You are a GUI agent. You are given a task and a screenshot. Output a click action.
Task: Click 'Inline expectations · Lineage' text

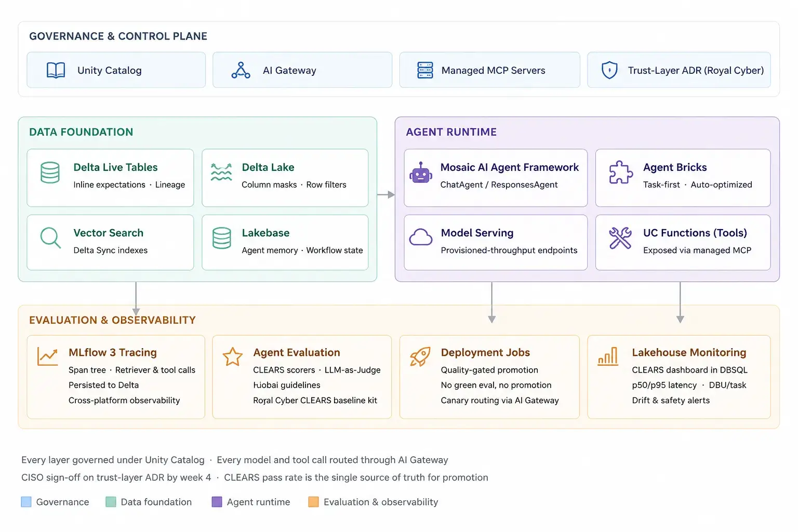tap(129, 184)
